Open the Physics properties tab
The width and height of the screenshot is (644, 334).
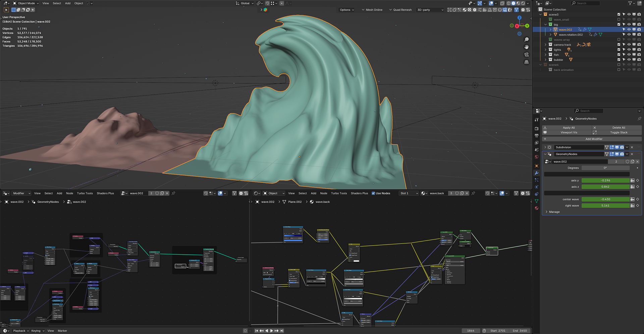[x=536, y=187]
